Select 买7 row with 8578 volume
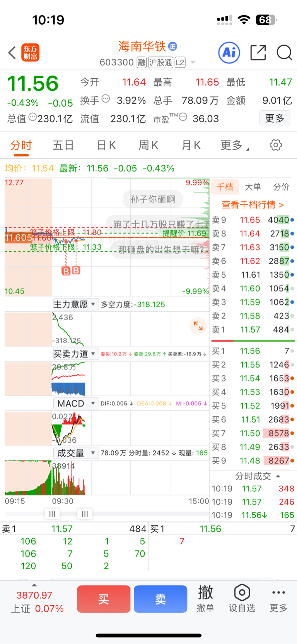Image resolution: width=297 pixels, height=644 pixels. click(253, 433)
